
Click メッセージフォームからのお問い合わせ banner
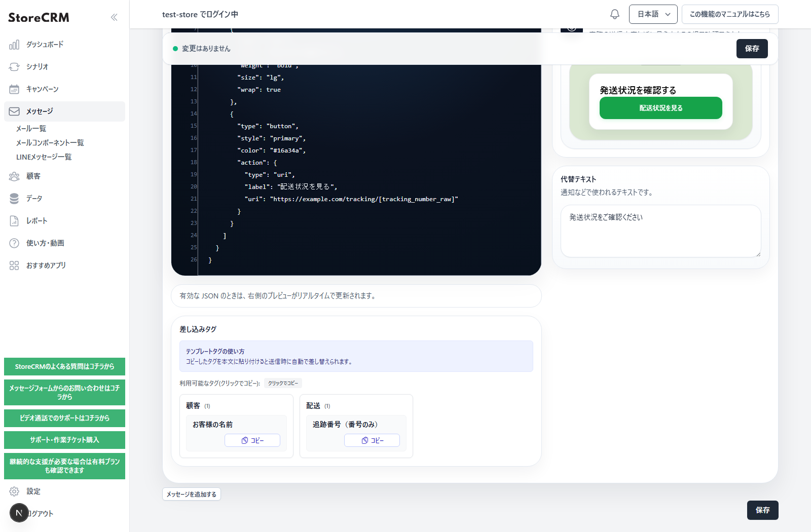coord(64,392)
